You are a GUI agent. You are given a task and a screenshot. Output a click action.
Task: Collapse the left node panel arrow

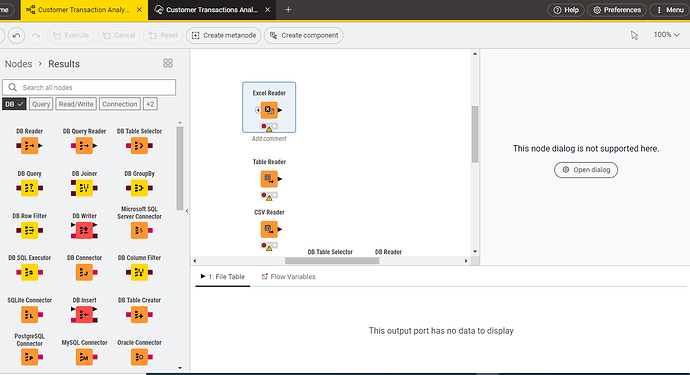187,211
